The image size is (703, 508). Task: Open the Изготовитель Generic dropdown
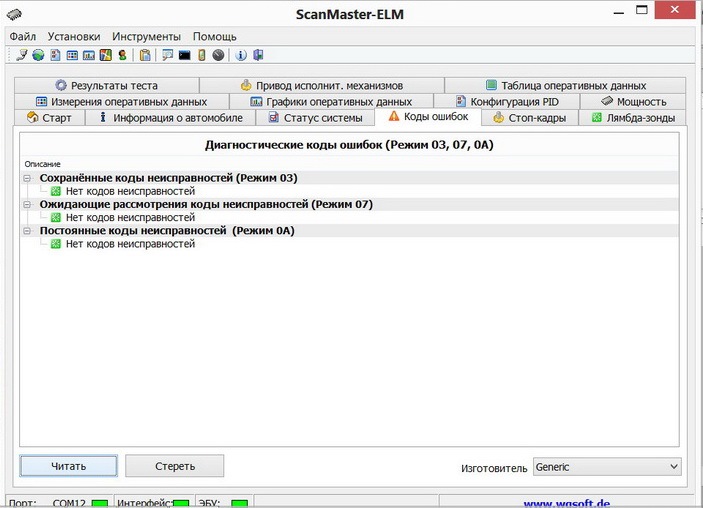click(x=607, y=467)
